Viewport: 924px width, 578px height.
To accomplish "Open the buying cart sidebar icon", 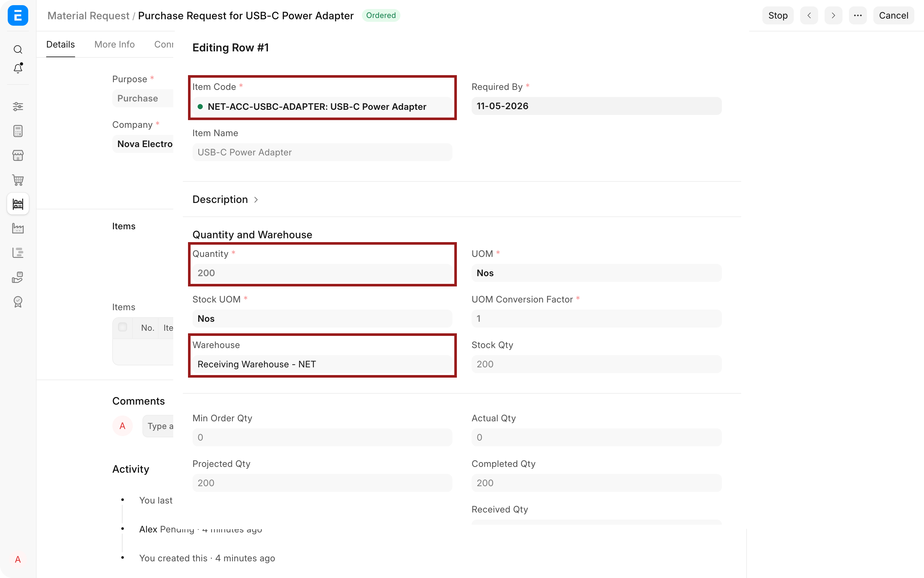I will click(18, 180).
